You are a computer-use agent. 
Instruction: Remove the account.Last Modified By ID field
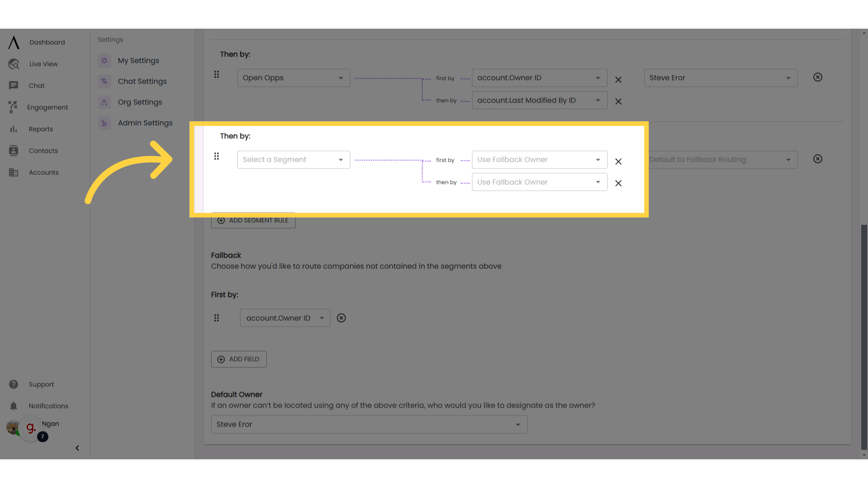coord(618,102)
